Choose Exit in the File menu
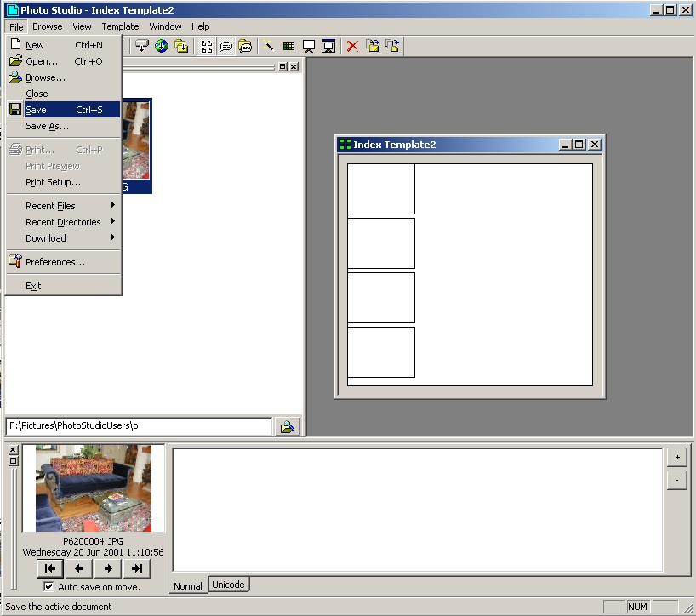 click(64, 286)
